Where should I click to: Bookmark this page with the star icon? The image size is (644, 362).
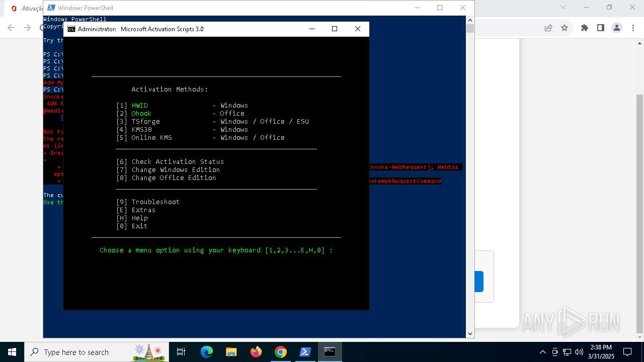click(x=565, y=28)
